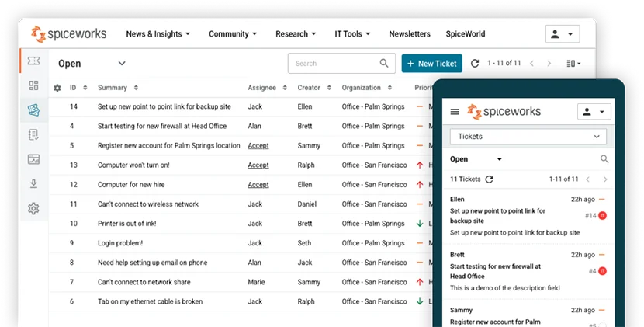The height and width of the screenshot is (327, 644).
Task: Open the IT Tools menu
Action: pyautogui.click(x=352, y=33)
